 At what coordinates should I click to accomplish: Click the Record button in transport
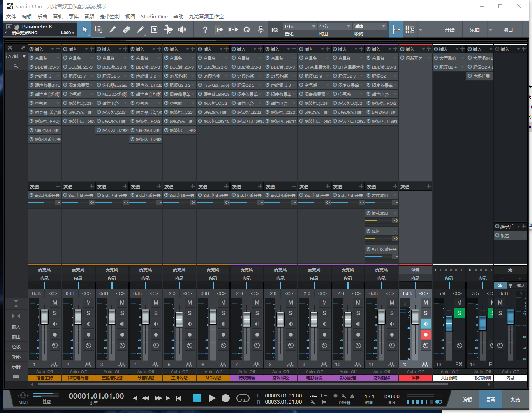(226, 398)
